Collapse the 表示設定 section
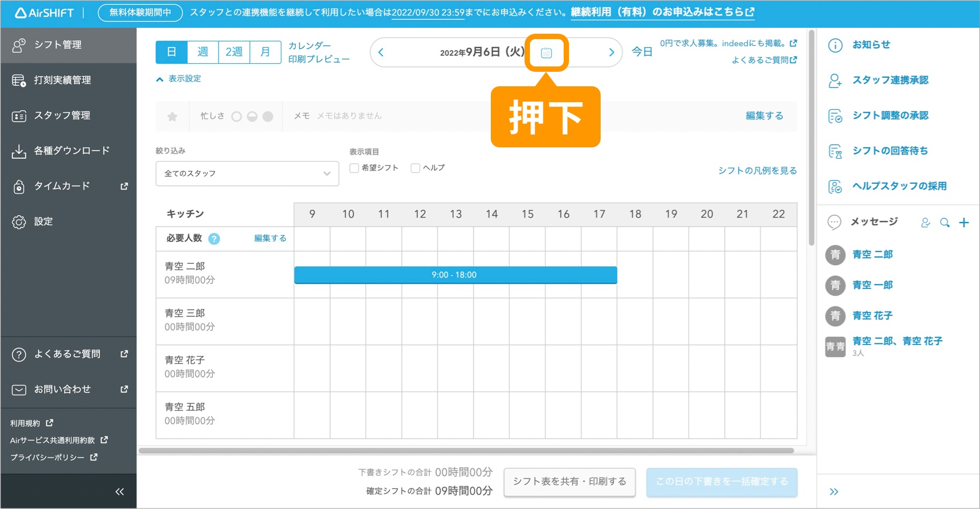The width and height of the screenshot is (980, 509). (x=178, y=79)
